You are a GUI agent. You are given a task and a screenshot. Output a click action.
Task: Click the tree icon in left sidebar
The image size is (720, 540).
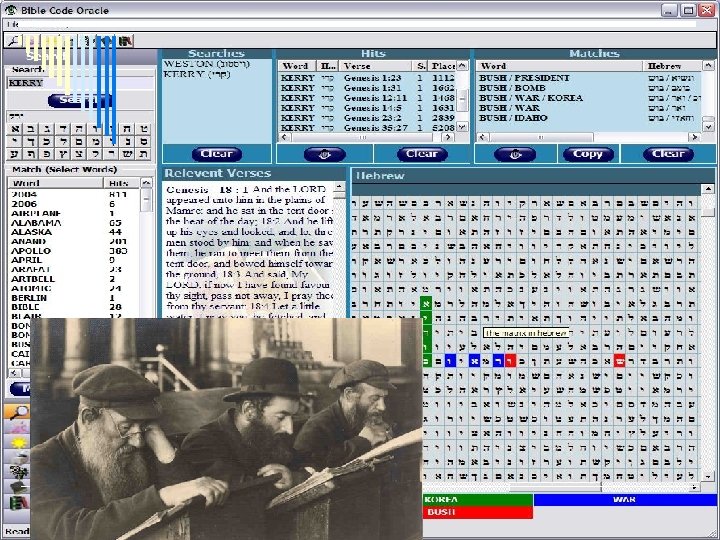pos(17,472)
